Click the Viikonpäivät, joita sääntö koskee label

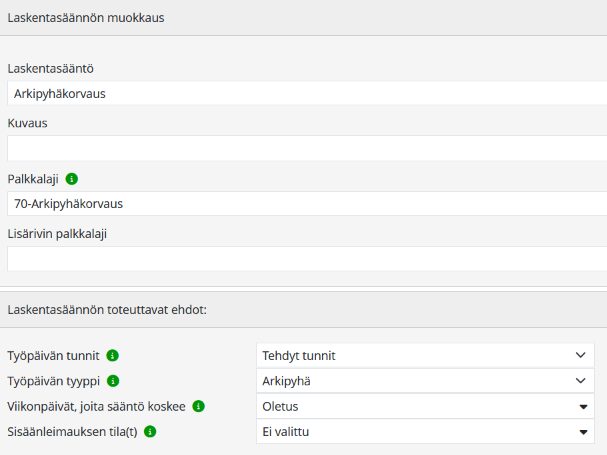click(96, 407)
